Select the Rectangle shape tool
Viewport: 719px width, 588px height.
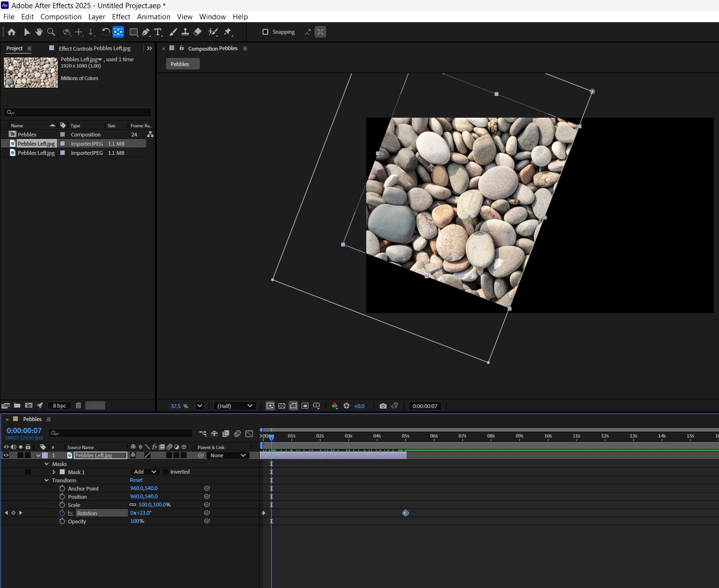pos(134,32)
